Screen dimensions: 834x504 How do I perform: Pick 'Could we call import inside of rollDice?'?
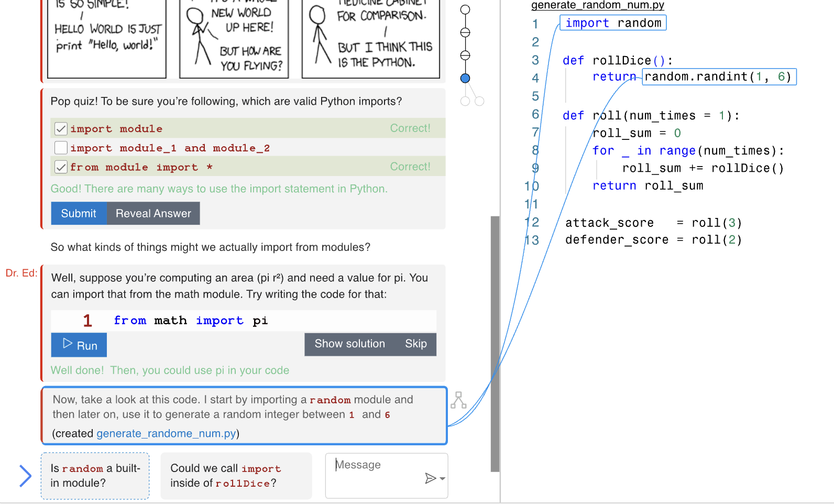(236, 476)
